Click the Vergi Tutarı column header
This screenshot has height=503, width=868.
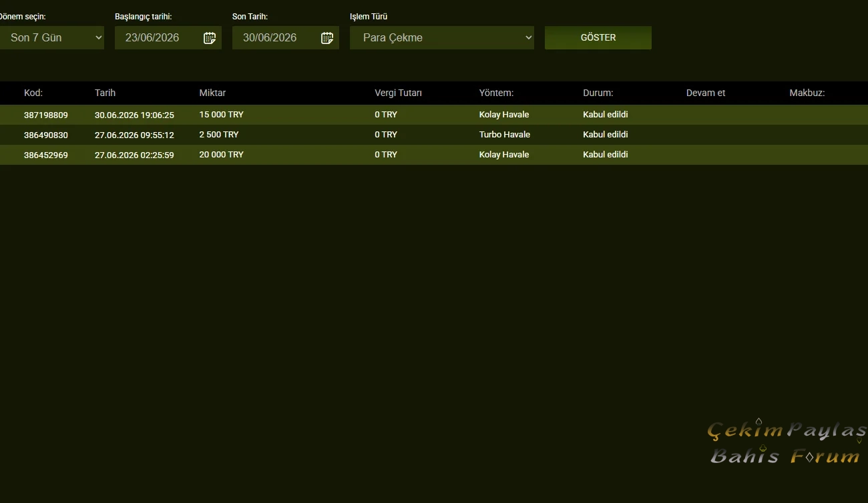[398, 93]
